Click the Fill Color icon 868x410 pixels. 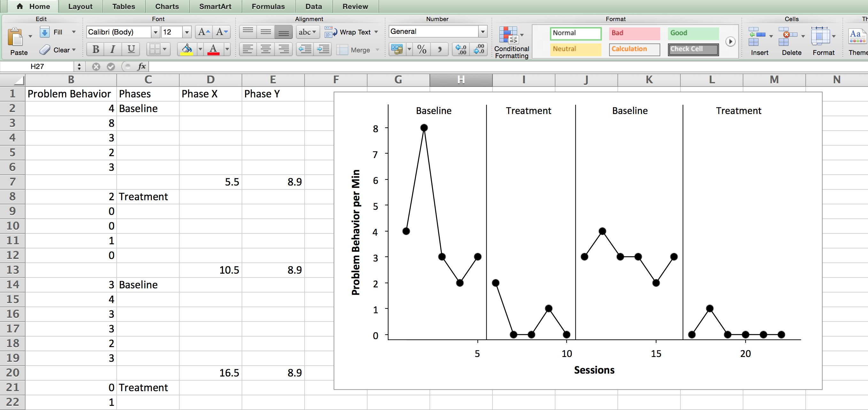186,50
